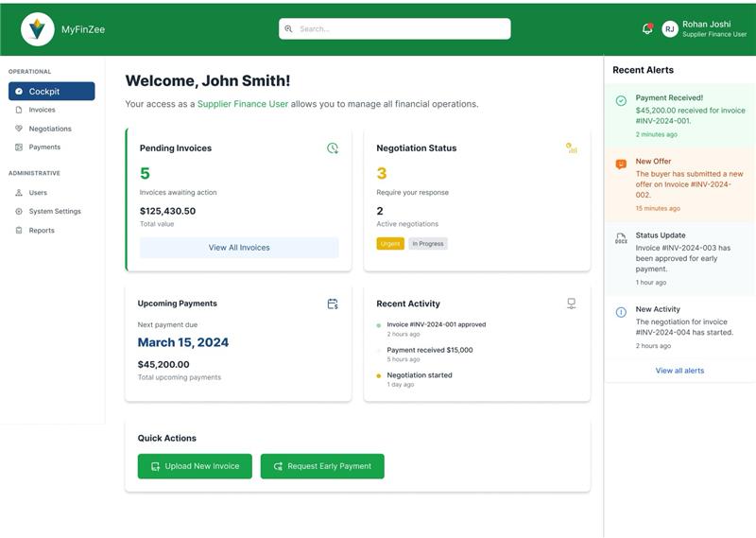Click the Upload New Invoice button
This screenshot has height=538, width=756.
coord(195,466)
